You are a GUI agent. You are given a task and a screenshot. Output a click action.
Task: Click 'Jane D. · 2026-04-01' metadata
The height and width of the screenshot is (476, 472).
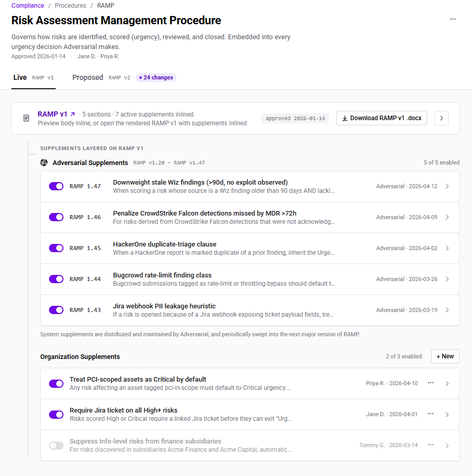392,415
